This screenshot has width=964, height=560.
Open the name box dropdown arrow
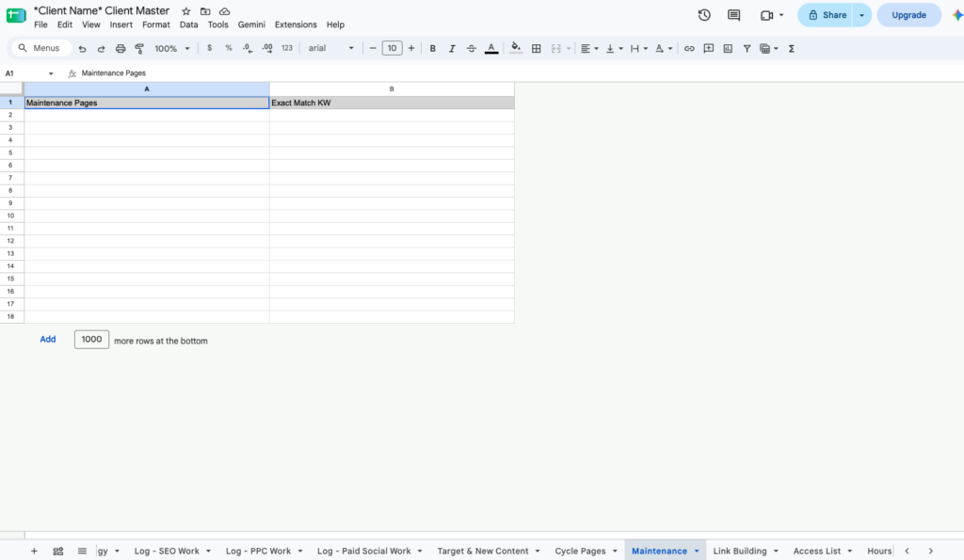click(51, 73)
